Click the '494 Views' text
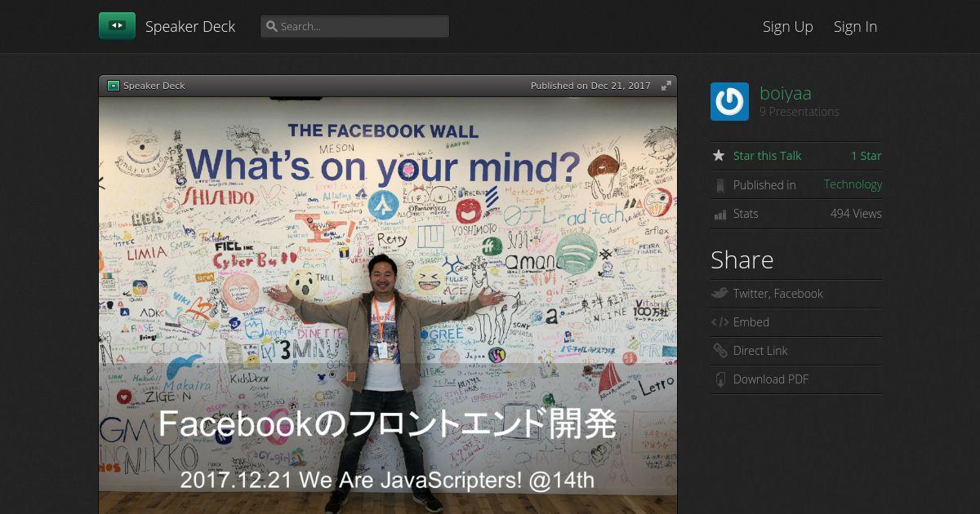Image resolution: width=980 pixels, height=514 pixels. (856, 214)
